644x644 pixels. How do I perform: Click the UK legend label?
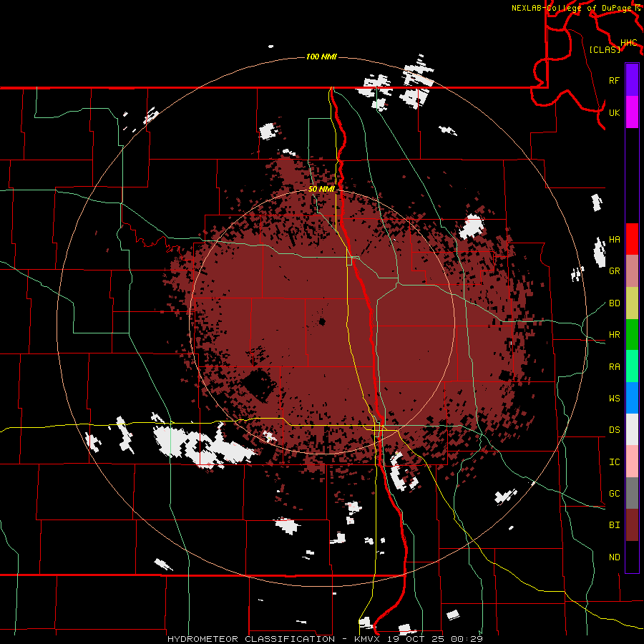(614, 112)
